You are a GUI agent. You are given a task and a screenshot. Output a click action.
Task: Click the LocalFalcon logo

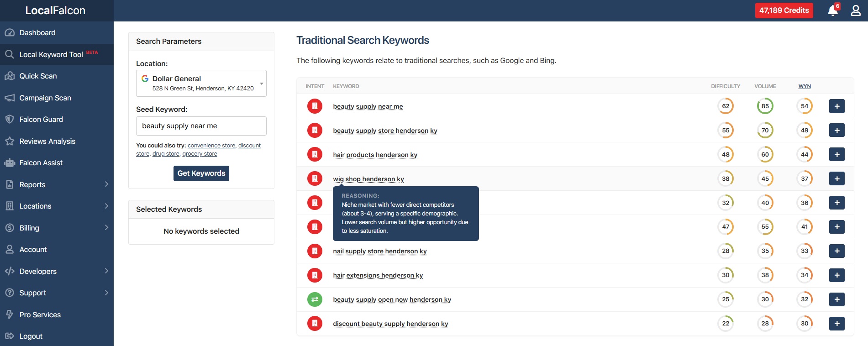(x=55, y=10)
